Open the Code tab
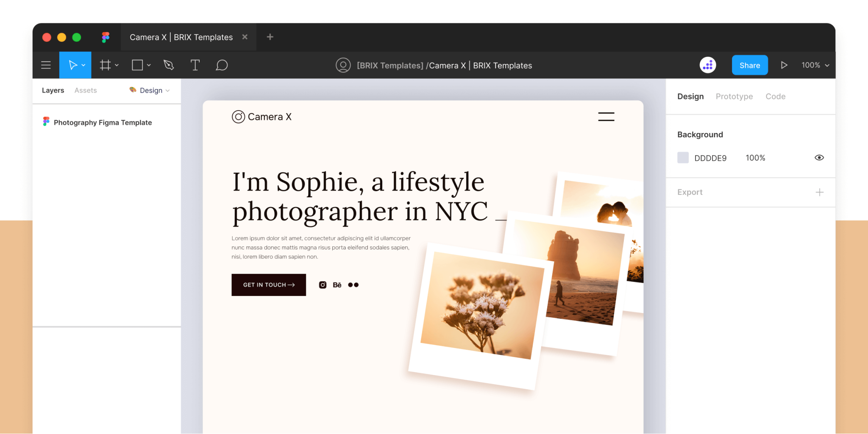868x434 pixels. (x=775, y=96)
